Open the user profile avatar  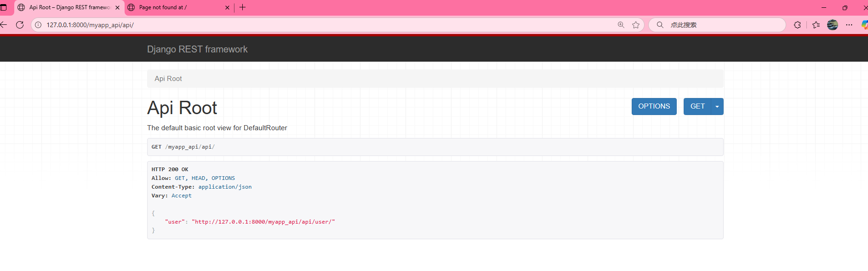(833, 25)
